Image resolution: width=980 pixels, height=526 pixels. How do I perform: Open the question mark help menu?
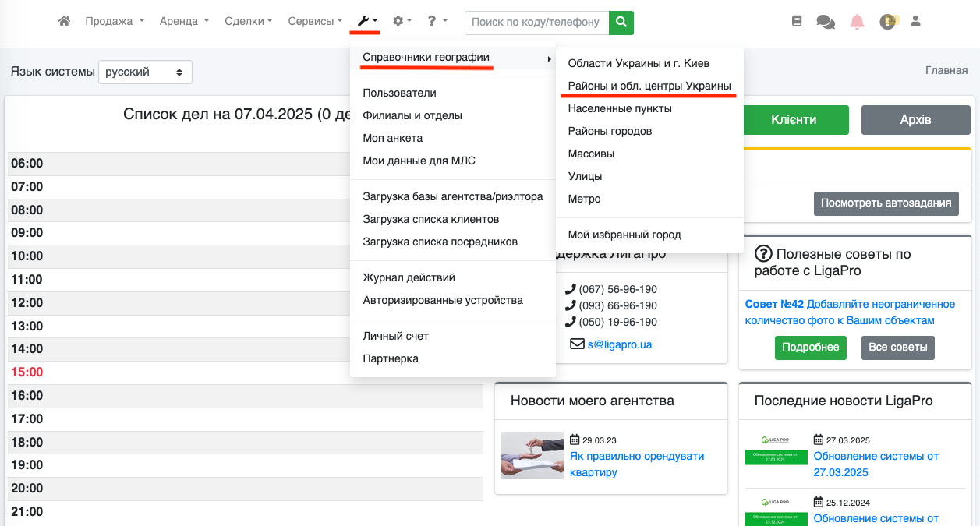pyautogui.click(x=437, y=22)
